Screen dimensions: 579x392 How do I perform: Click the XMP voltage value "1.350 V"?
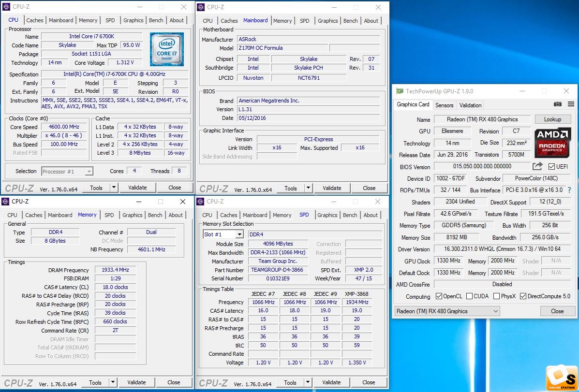pyautogui.click(x=357, y=363)
